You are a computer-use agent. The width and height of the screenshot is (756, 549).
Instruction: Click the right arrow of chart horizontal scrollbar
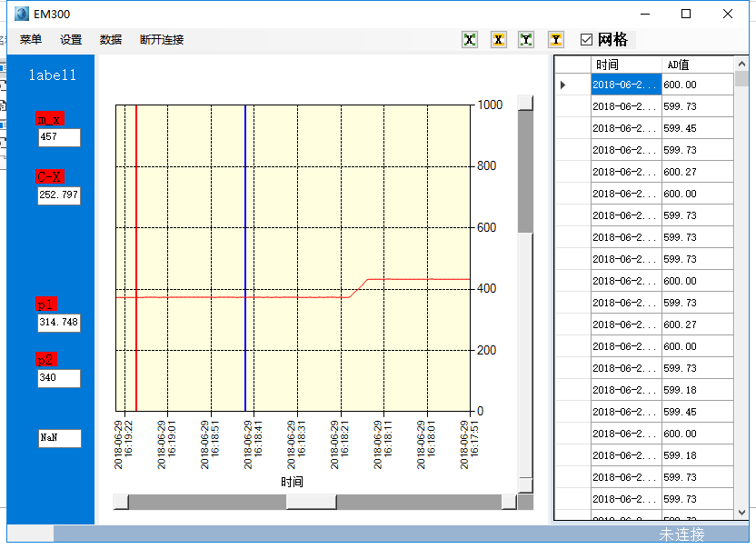pyautogui.click(x=509, y=502)
